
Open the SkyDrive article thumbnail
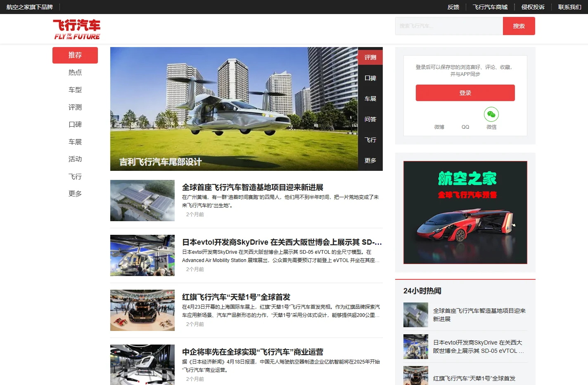(142, 255)
